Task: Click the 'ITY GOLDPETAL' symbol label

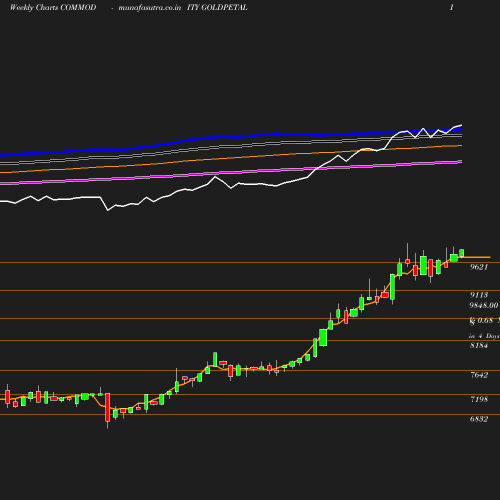Action: click(x=217, y=8)
